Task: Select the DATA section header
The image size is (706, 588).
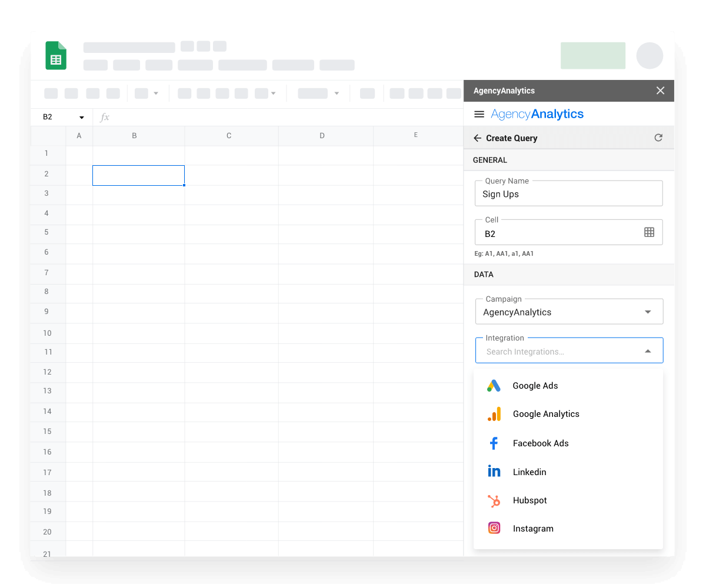Action: 484,274
